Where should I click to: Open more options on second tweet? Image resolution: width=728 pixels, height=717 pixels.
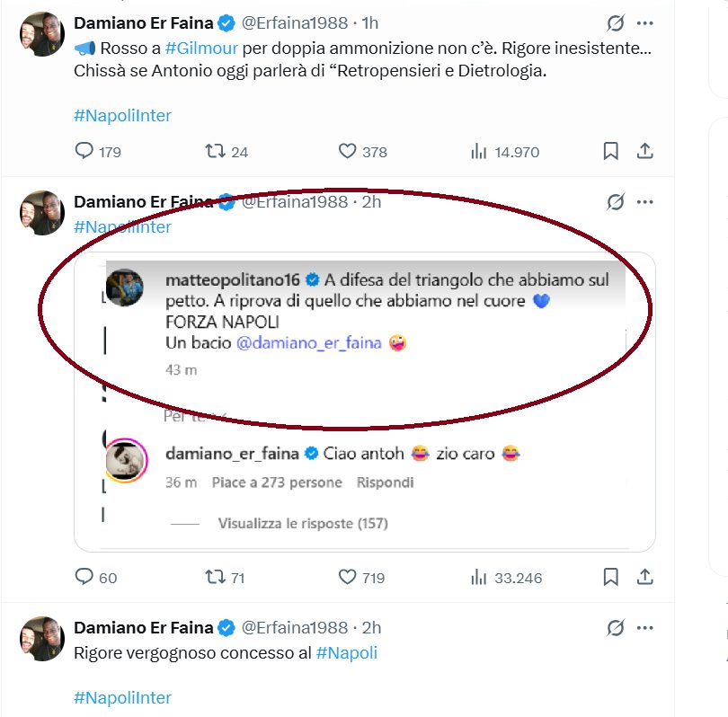pyautogui.click(x=645, y=201)
